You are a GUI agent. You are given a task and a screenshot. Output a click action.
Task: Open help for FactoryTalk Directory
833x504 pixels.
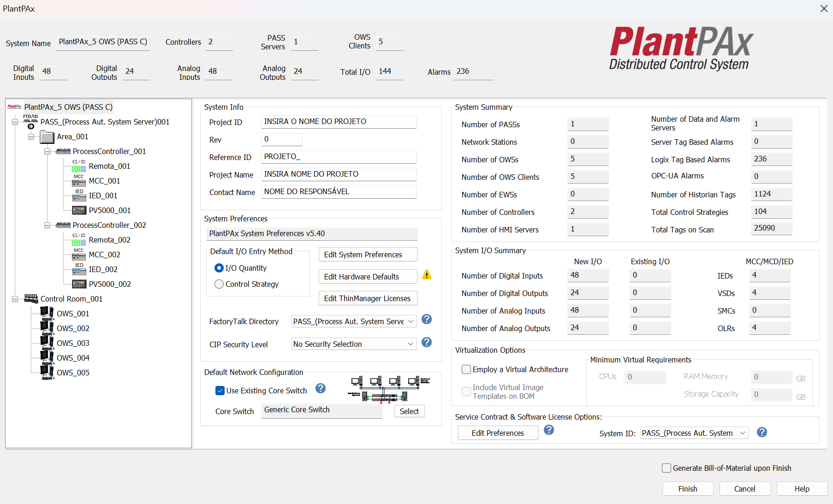tap(427, 319)
